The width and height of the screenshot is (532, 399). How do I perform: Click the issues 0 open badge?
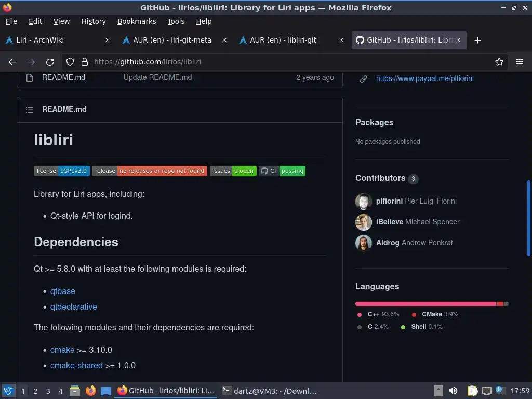233,171
